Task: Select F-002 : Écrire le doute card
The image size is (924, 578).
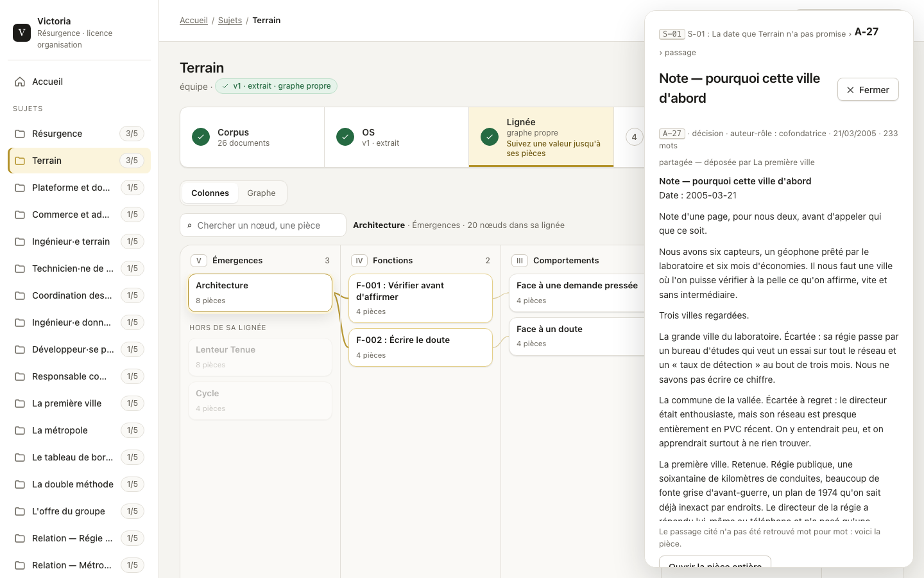Action: tap(420, 347)
